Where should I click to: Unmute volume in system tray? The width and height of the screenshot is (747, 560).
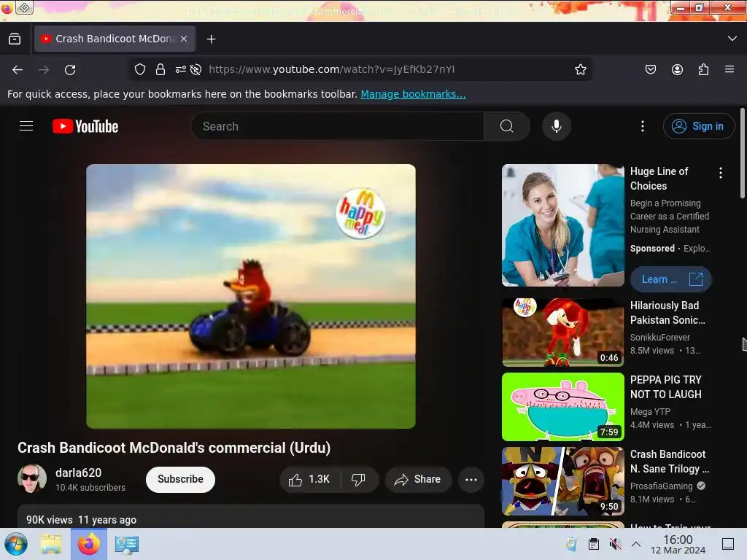(615, 544)
